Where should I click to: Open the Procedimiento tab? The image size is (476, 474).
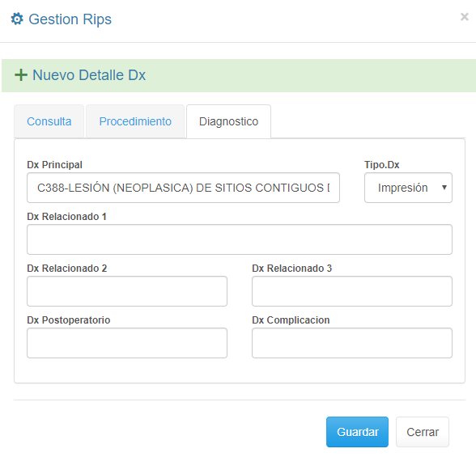click(x=135, y=121)
